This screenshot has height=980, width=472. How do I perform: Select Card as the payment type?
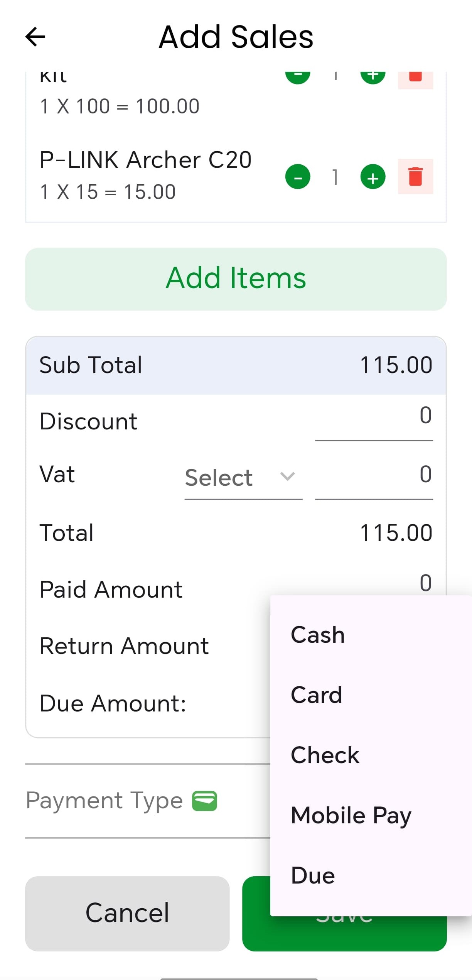[316, 695]
